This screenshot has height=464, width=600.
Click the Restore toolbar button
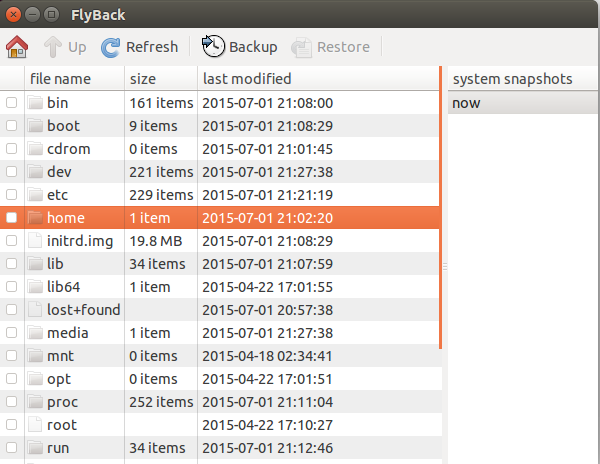pyautogui.click(x=331, y=47)
